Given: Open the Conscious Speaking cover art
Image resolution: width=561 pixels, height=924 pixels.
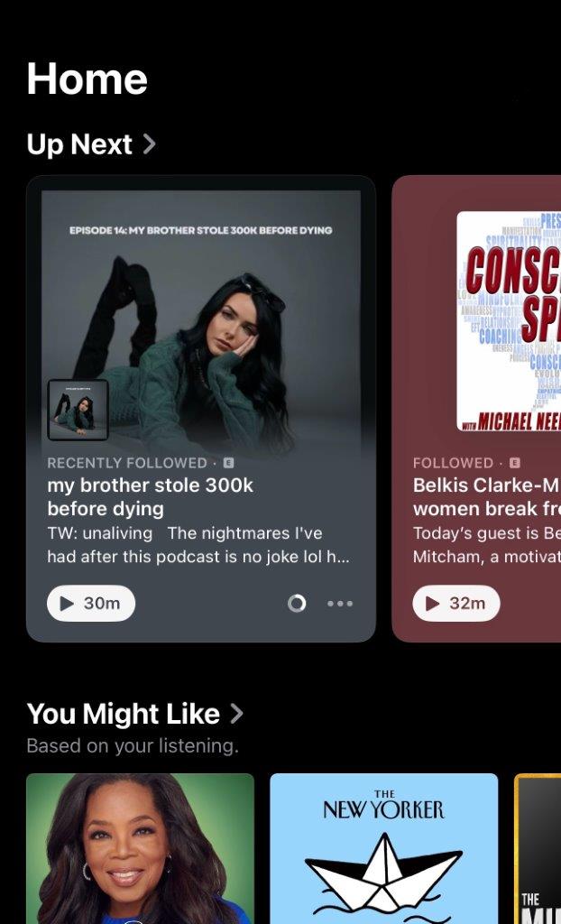Looking at the screenshot, I should [x=510, y=321].
